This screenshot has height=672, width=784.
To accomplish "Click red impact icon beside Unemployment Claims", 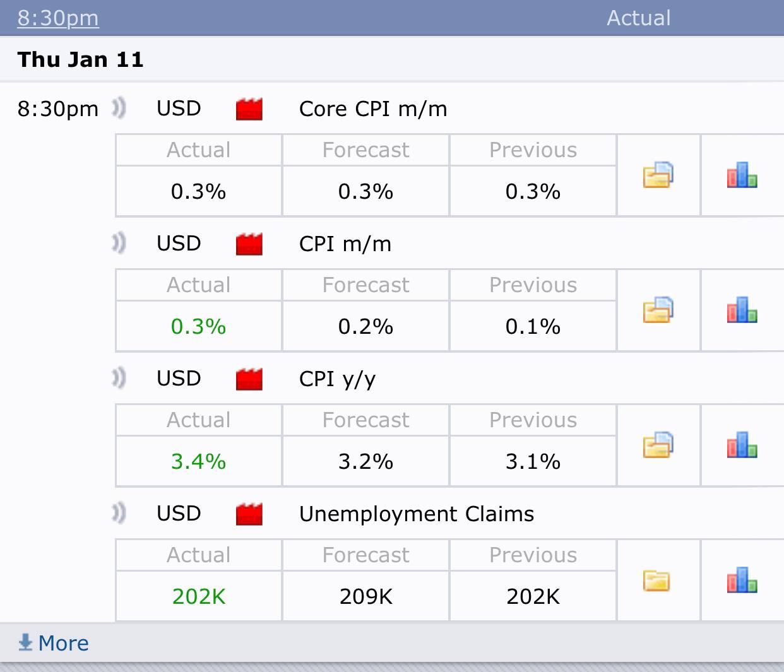I will pos(249,514).
